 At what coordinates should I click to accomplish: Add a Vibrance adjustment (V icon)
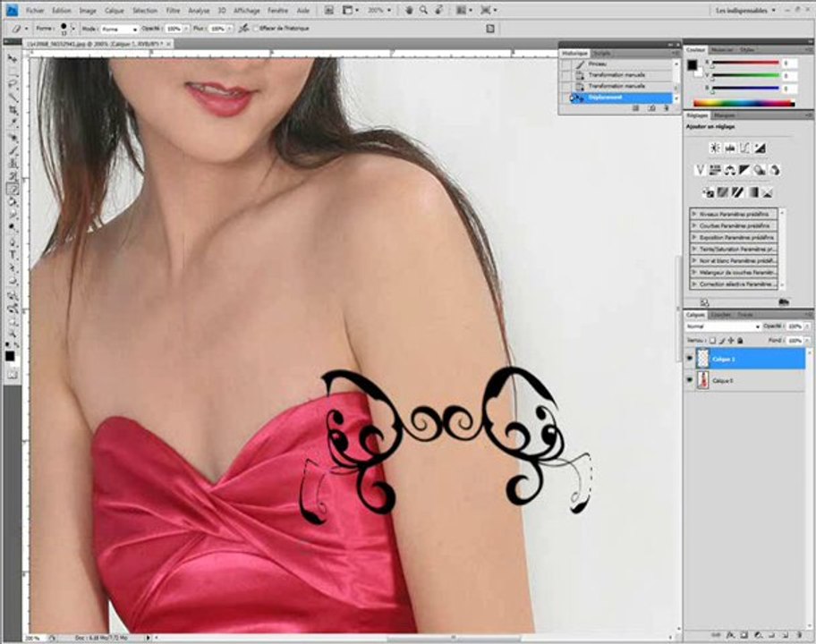700,170
